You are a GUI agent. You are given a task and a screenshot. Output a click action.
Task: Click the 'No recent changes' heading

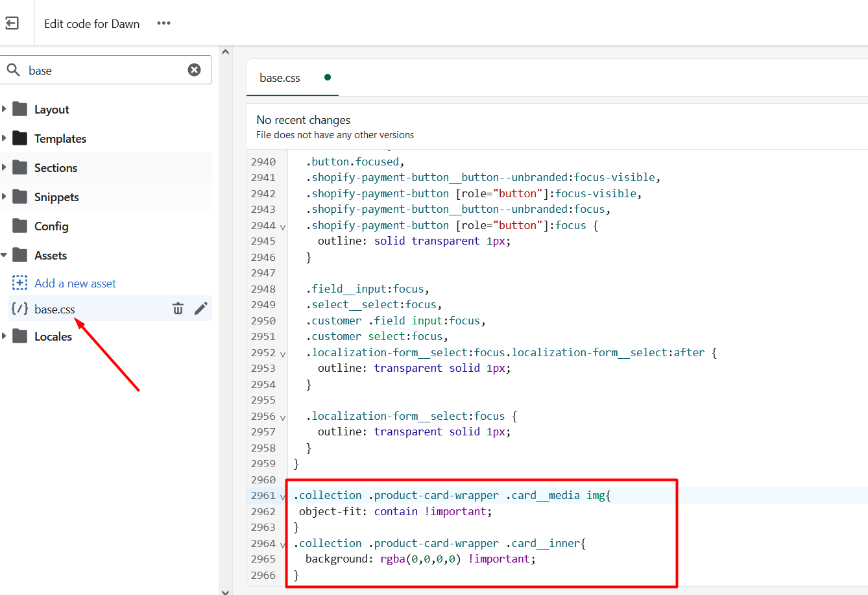(303, 120)
